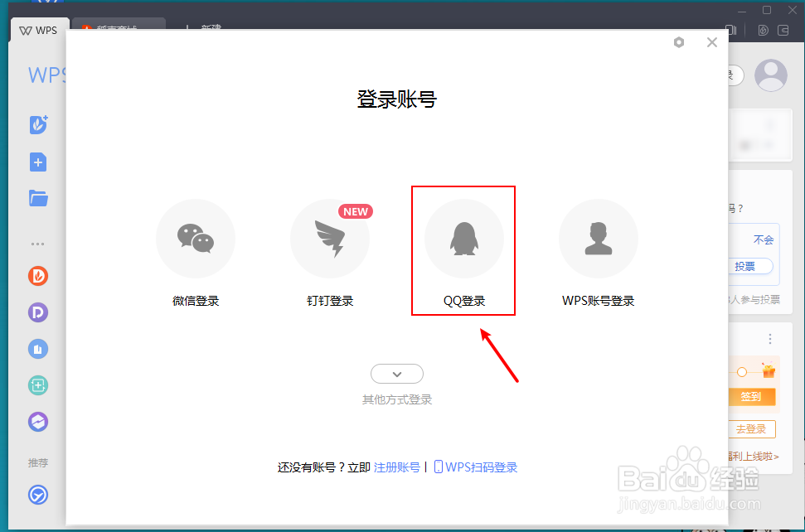Image resolution: width=805 pixels, height=532 pixels.
Task: Open WPS sidebar leaf-plus icon
Action: [38, 124]
